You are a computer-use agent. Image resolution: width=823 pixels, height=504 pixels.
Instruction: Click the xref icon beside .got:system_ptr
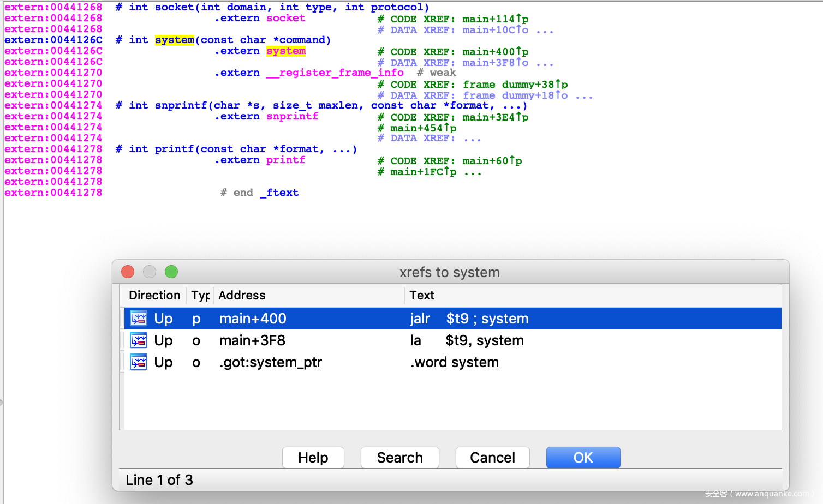point(139,362)
